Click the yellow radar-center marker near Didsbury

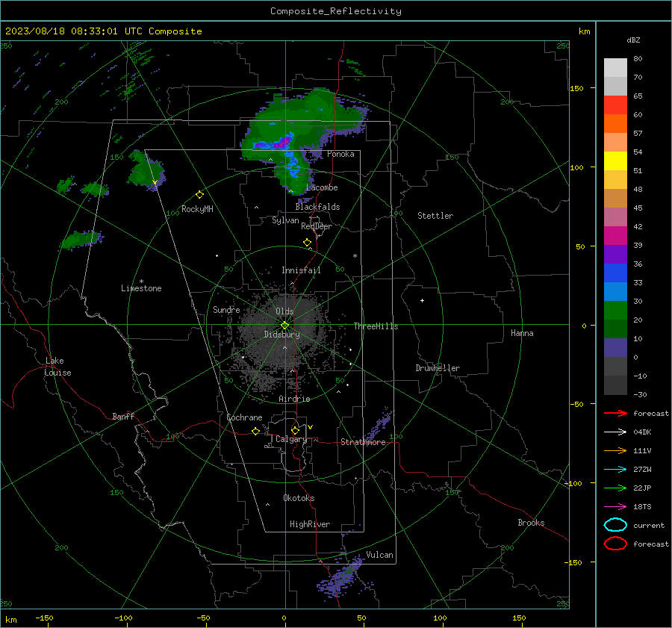[x=284, y=326]
